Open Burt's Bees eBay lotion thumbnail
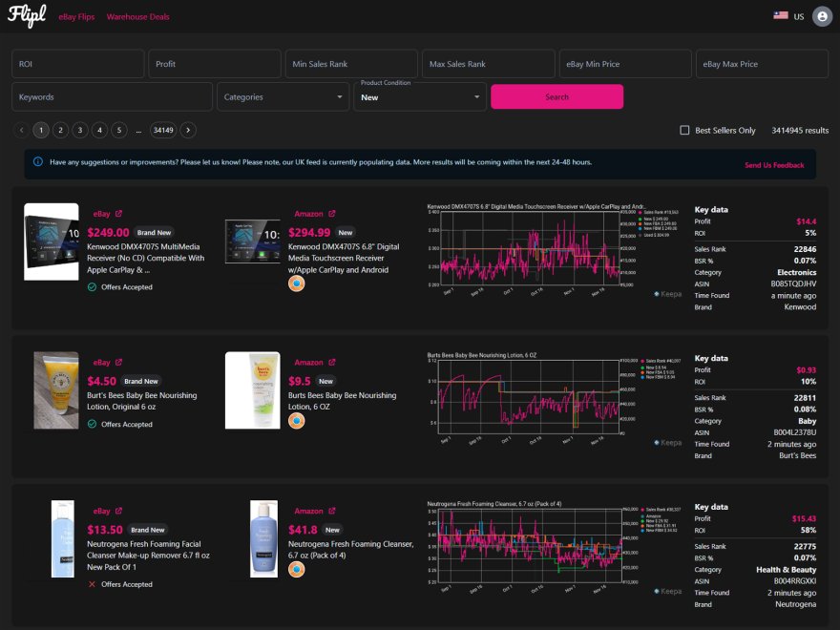 tap(56, 390)
